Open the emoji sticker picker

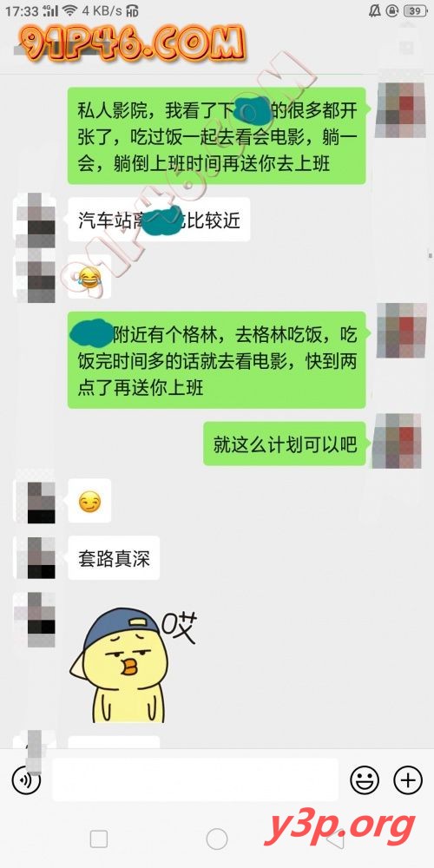[x=365, y=780]
